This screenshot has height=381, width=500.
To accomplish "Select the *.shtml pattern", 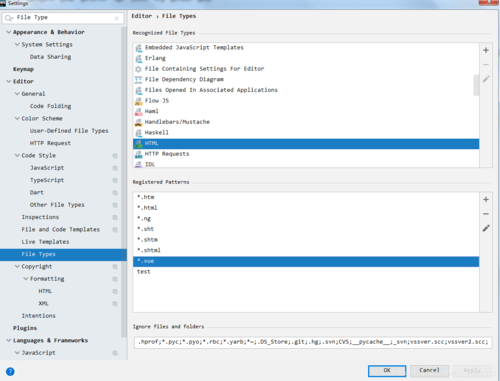I will [306, 251].
